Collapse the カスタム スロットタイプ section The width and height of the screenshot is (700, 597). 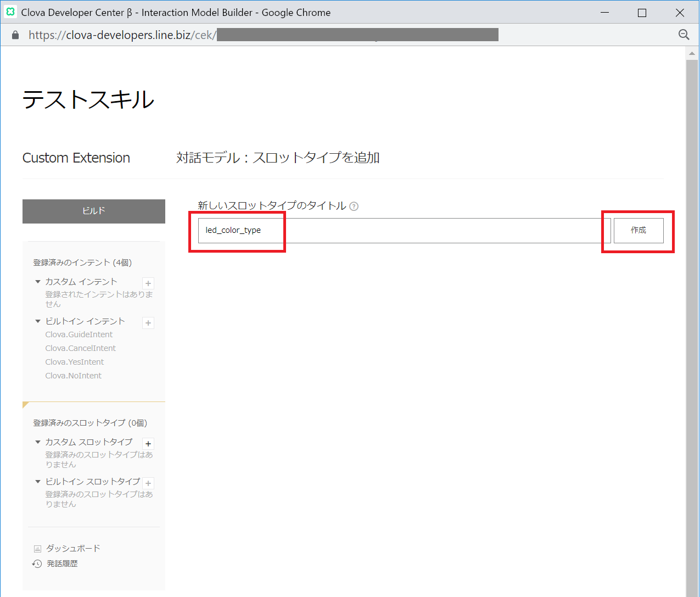pos(38,442)
